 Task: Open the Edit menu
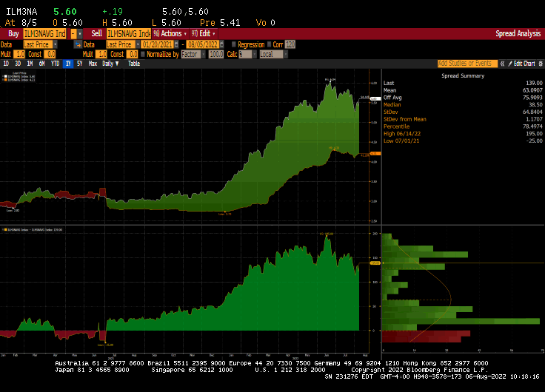coord(204,34)
